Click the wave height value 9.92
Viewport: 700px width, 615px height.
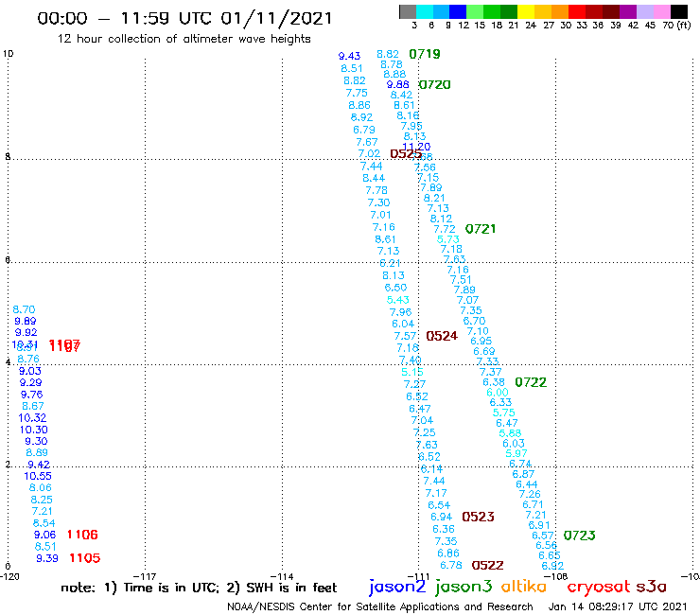point(26,333)
